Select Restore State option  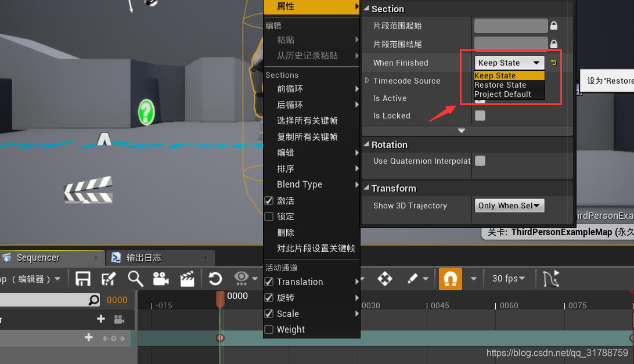510,85
